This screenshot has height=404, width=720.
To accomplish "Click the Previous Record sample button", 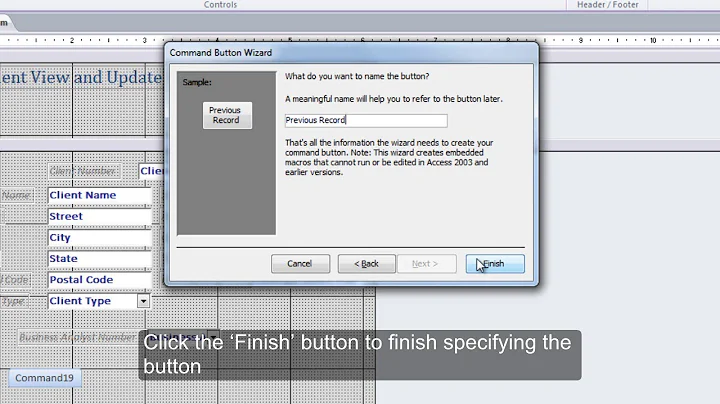I will tap(227, 115).
